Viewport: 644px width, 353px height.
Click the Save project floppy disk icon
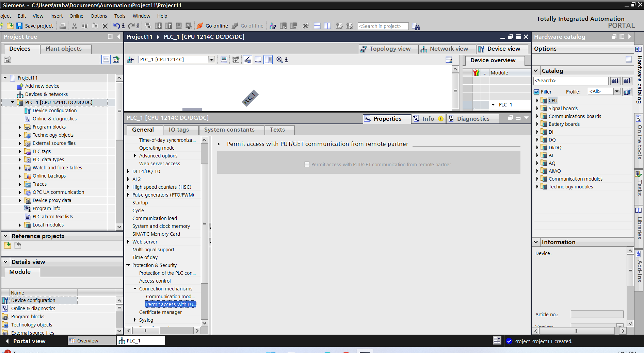coord(19,26)
